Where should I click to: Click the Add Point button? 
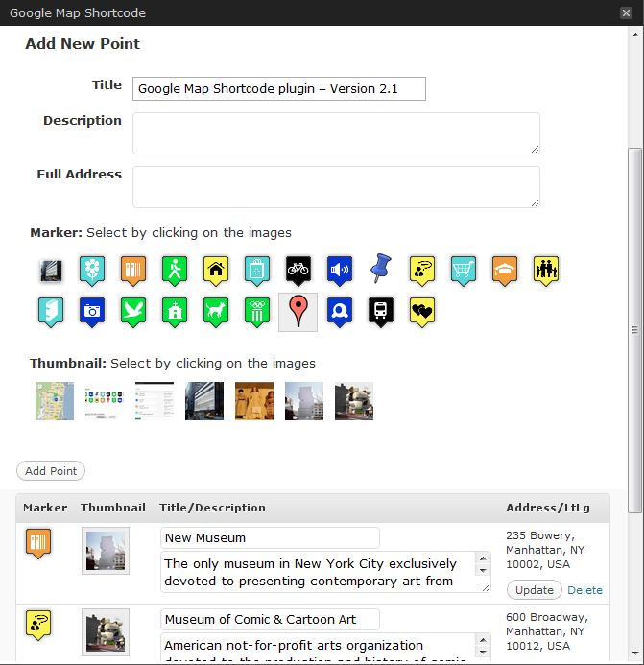pos(51,471)
